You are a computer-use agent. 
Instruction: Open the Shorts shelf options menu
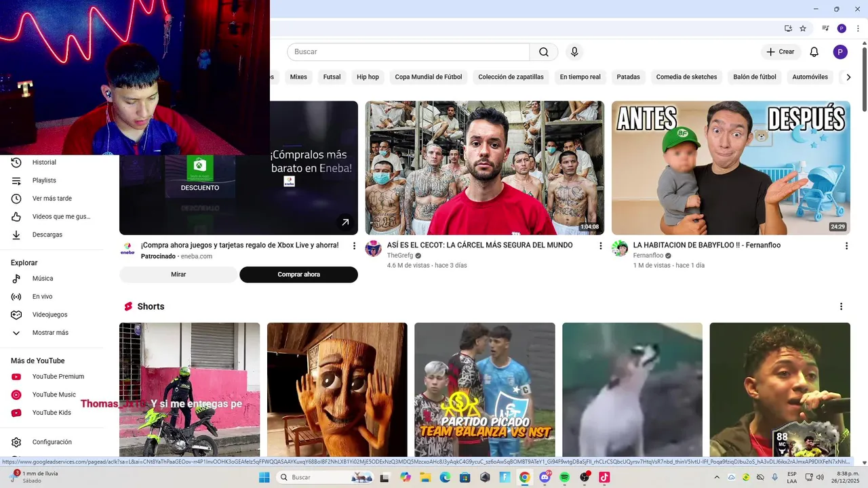[x=841, y=306]
